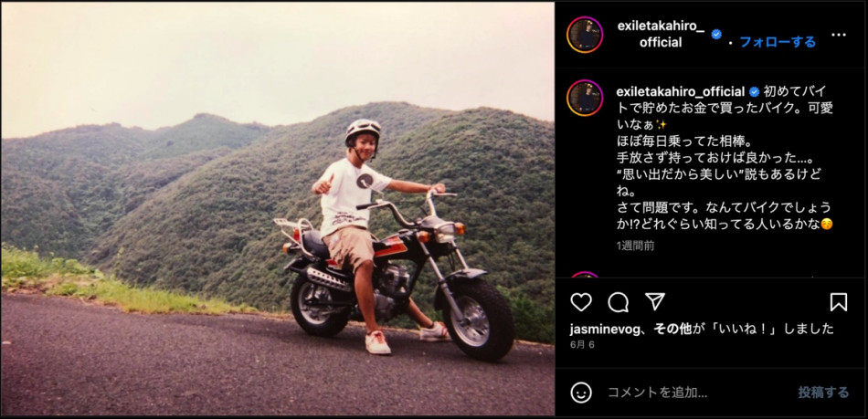Open the exiletakahiro_official username in caption
Viewport: 868px width, 419px height.
[681, 92]
